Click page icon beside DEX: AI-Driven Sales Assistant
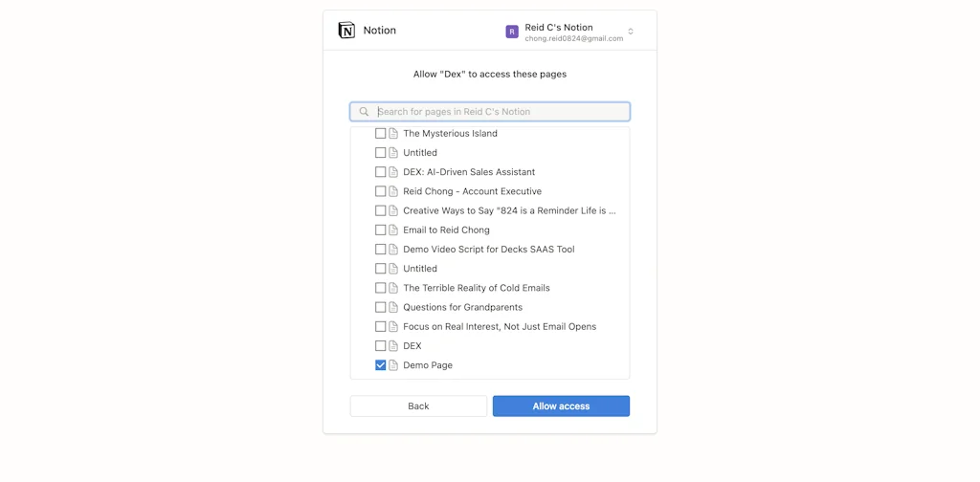Image resolution: width=980 pixels, height=482 pixels. (x=393, y=172)
